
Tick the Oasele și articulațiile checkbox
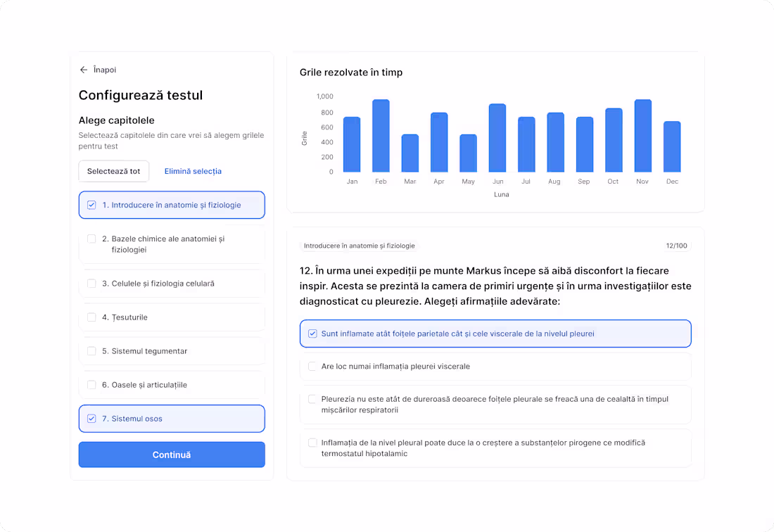[x=91, y=385]
